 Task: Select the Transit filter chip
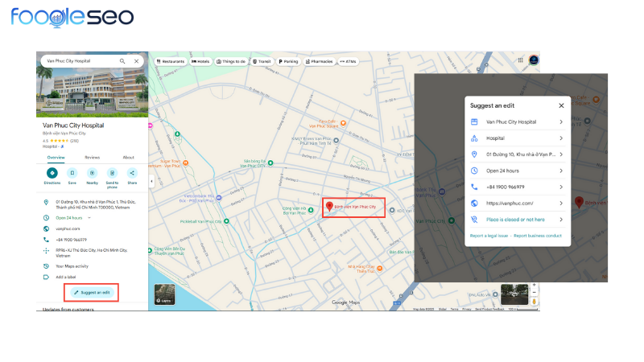pos(262,62)
